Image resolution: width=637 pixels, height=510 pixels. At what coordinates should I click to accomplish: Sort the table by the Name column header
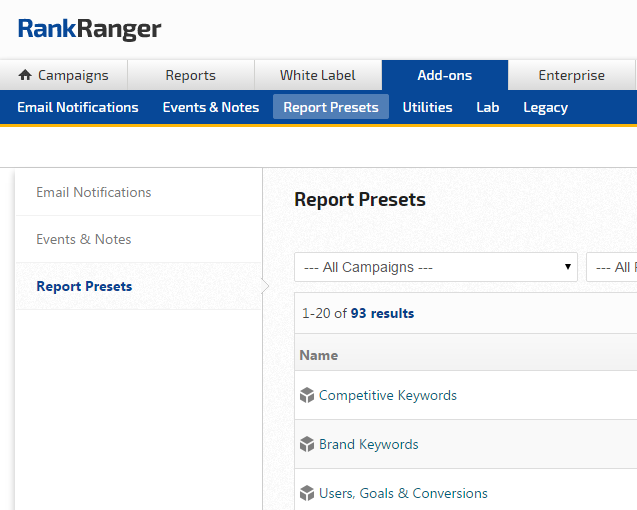pos(319,355)
